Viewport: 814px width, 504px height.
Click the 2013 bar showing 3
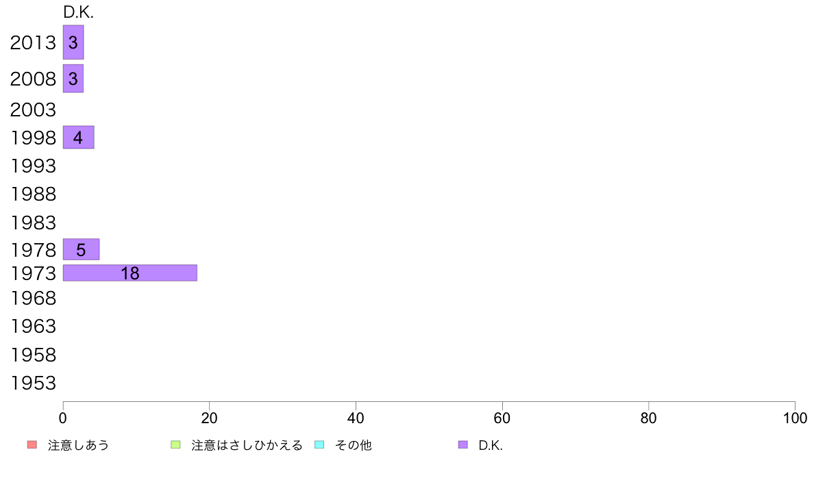coord(73,42)
